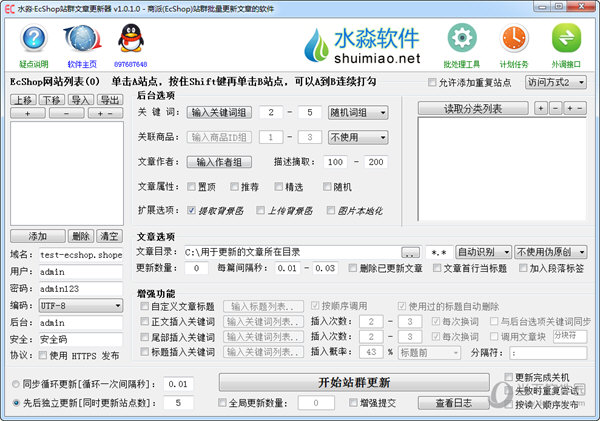Click the 下移 button
The width and height of the screenshot is (600, 421).
[52, 100]
